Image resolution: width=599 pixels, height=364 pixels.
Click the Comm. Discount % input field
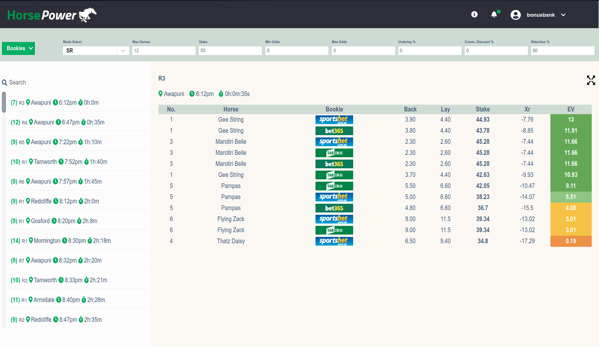[497, 51]
